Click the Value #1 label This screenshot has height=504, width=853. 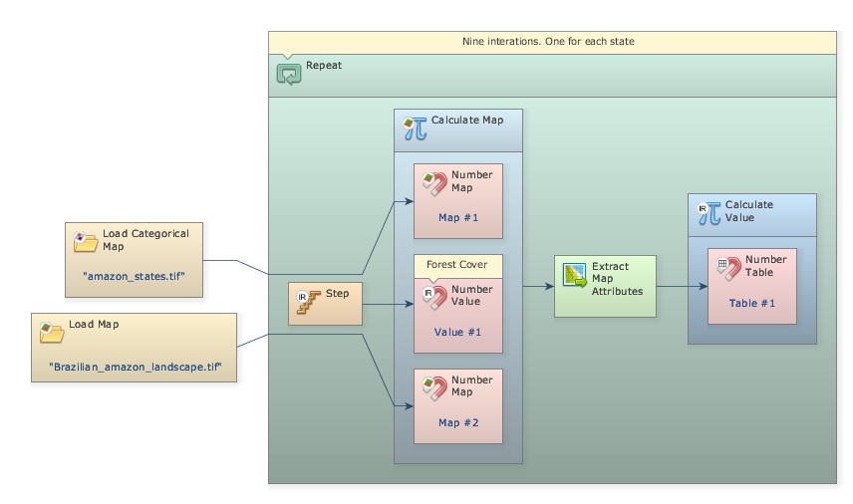pyautogui.click(x=458, y=332)
